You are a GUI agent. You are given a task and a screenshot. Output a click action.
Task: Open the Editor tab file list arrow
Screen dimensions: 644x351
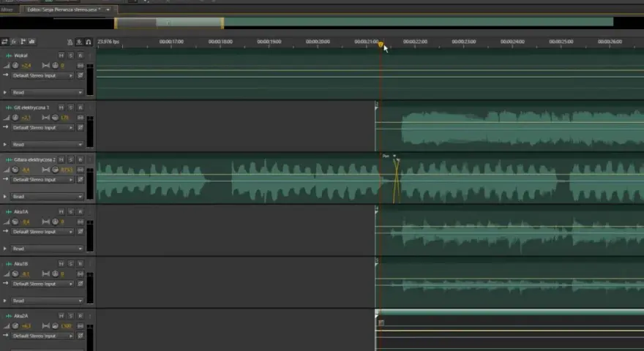pyautogui.click(x=108, y=10)
